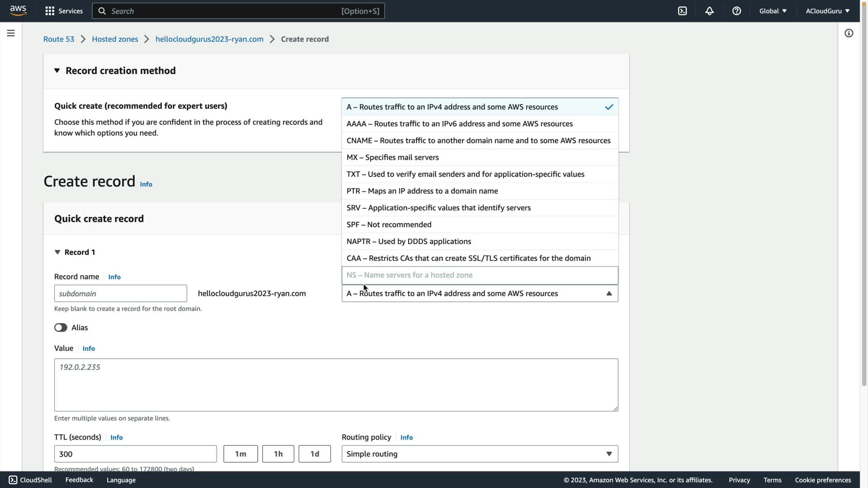The height and width of the screenshot is (488, 868).
Task: Open the hamburger side navigation menu
Action: tap(11, 33)
